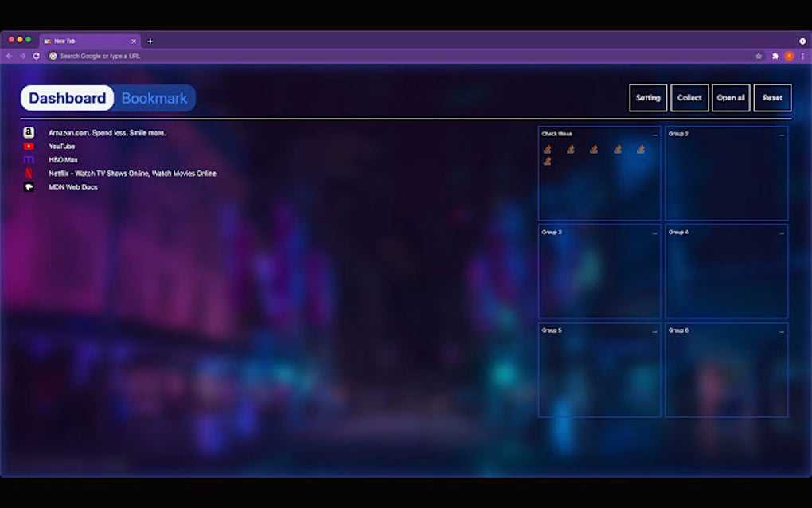Click the bookmark star in the address bar

point(759,56)
